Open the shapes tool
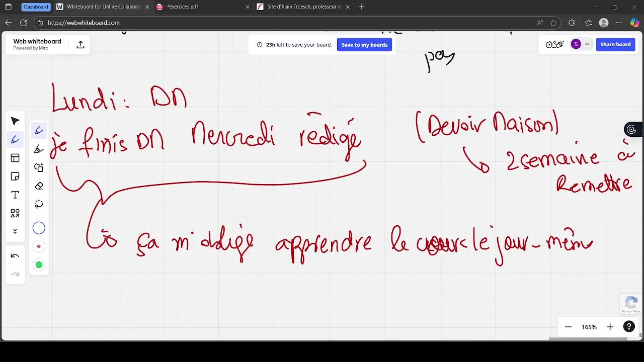The image size is (644, 362). (x=15, y=213)
